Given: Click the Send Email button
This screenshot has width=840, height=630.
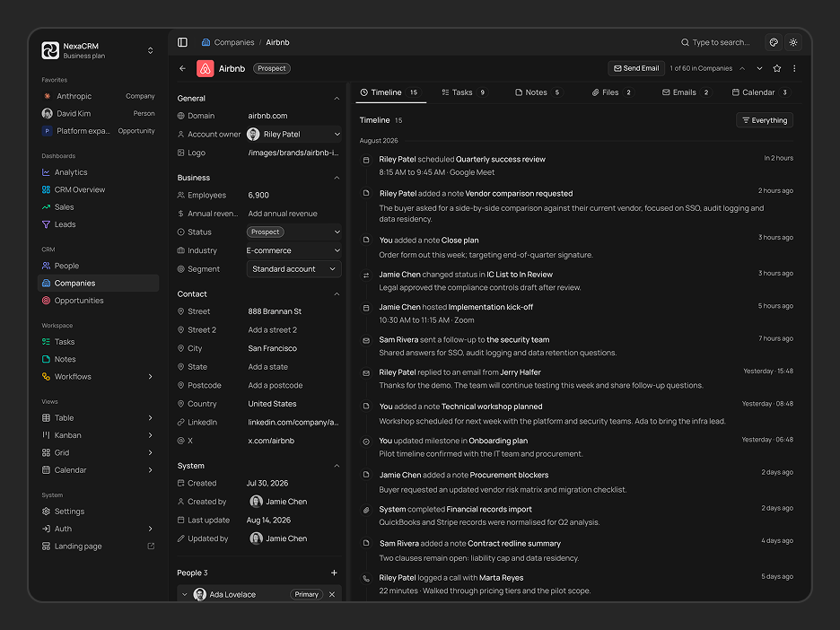Looking at the screenshot, I should click(x=636, y=68).
